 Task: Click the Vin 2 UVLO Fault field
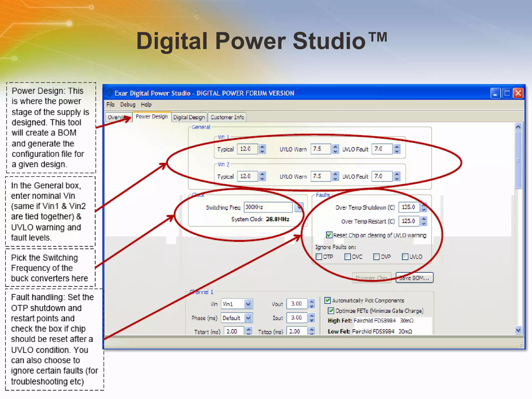[382, 176]
